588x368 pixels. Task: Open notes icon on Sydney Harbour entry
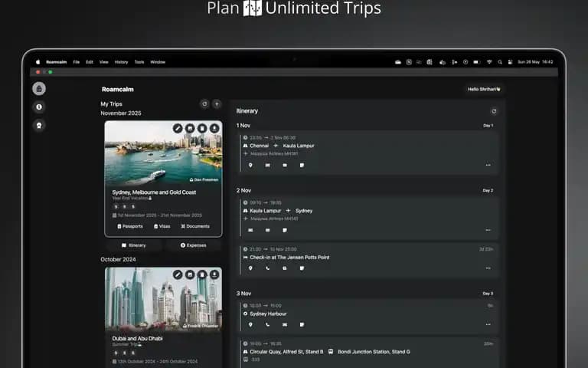(x=302, y=324)
